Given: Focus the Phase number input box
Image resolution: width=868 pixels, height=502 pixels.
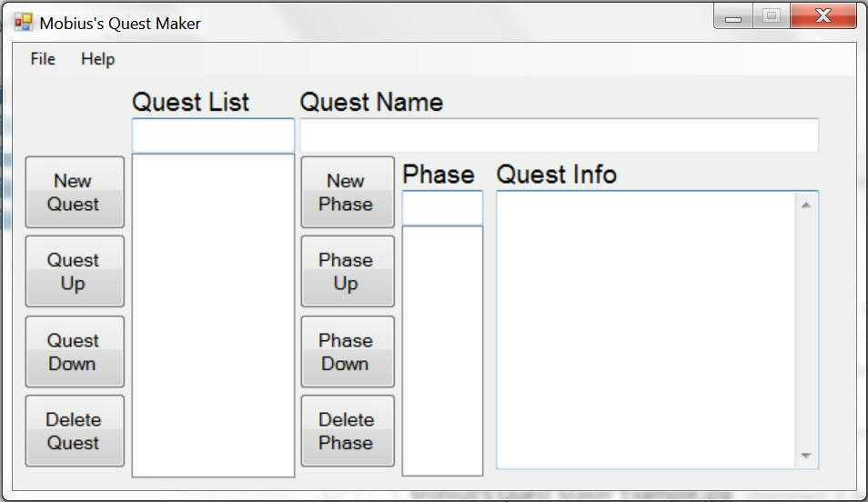Looking at the screenshot, I should [442, 208].
